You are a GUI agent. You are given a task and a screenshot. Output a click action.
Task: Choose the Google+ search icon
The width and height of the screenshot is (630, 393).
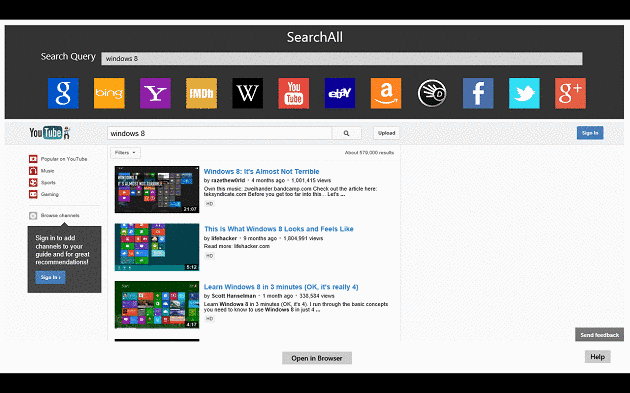coord(570,93)
